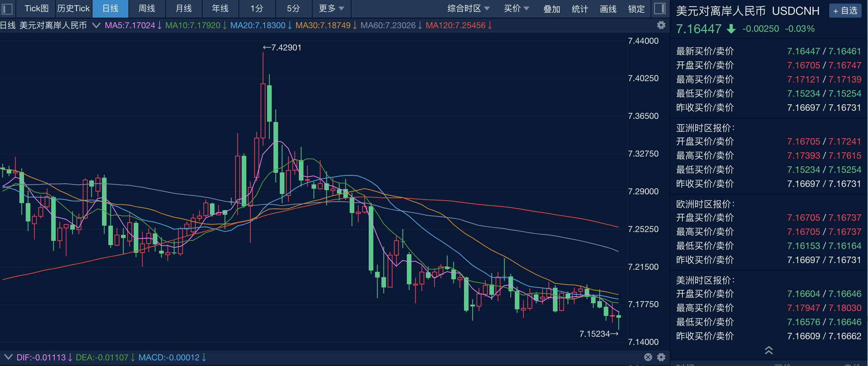Viewport: 868px width, 366px height.
Task: Toggle the 锁定 lock function
Action: pos(636,9)
